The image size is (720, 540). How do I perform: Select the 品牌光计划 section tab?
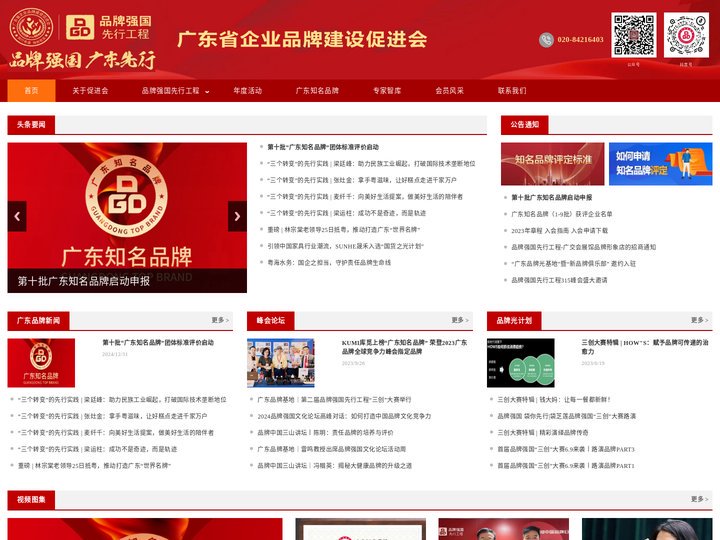pyautogui.click(x=514, y=321)
